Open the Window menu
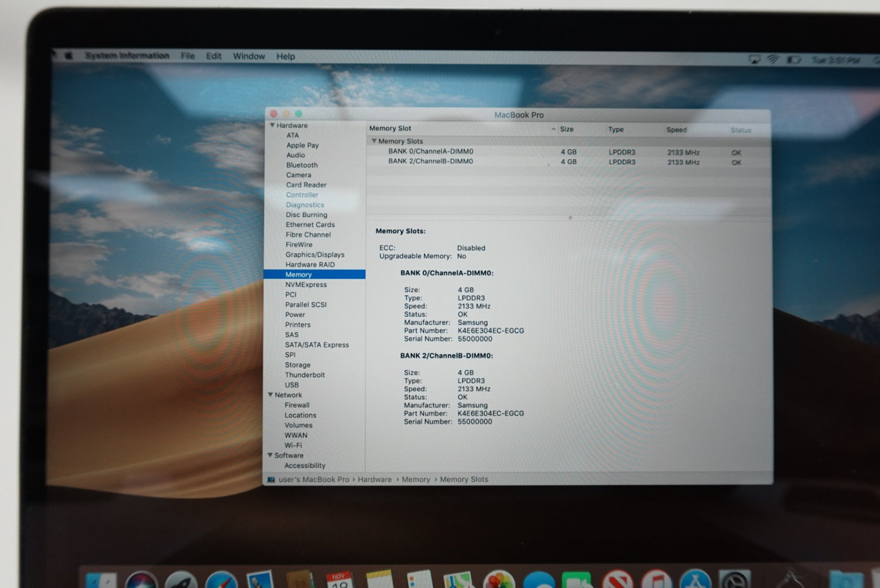Image resolution: width=880 pixels, height=588 pixels. 249,56
